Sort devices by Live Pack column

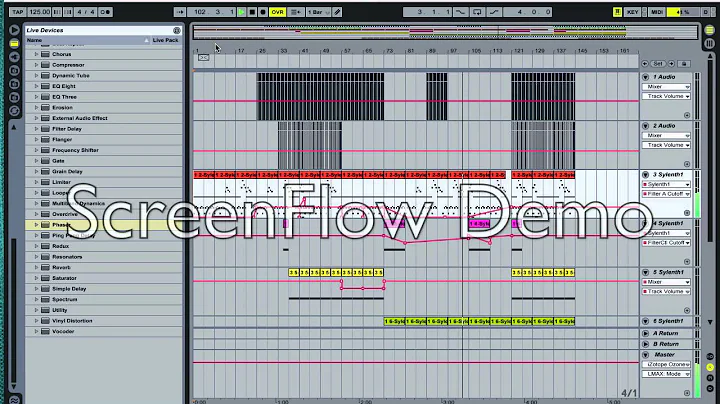pos(165,40)
